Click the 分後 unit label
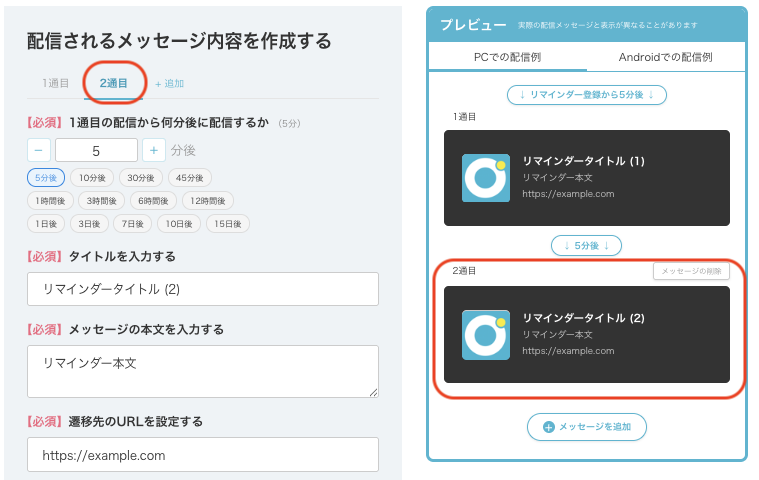This screenshot has height=480, width=759. click(x=183, y=150)
